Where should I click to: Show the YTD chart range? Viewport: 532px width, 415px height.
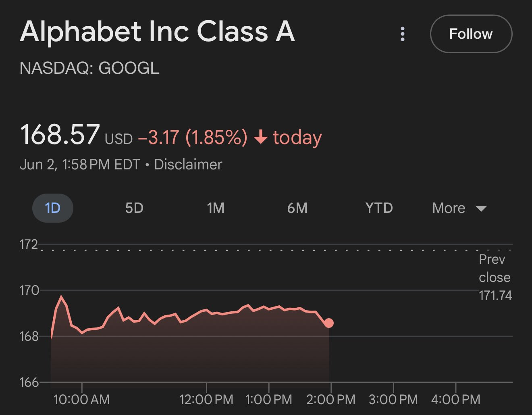point(379,208)
